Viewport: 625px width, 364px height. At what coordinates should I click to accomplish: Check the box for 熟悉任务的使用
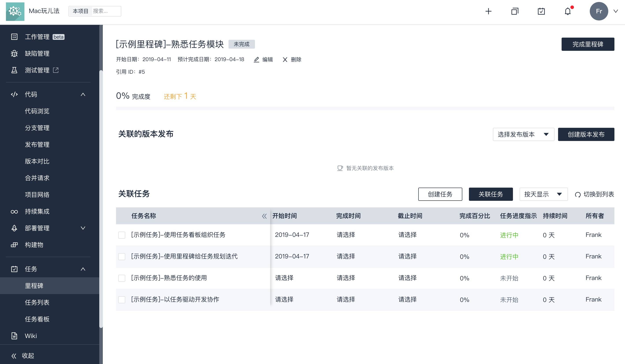[122, 278]
